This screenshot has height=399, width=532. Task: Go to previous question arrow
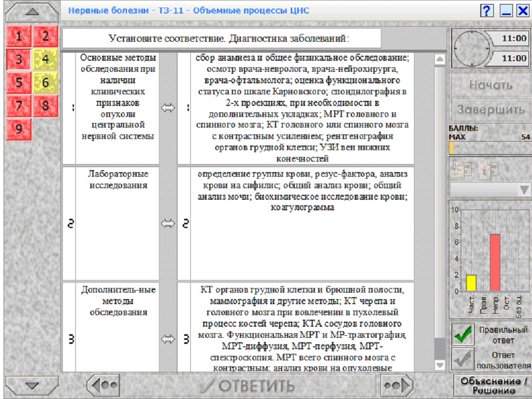tap(104, 385)
